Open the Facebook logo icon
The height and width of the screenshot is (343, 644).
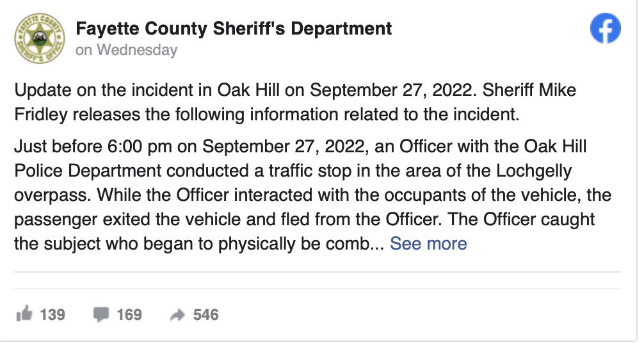[606, 28]
